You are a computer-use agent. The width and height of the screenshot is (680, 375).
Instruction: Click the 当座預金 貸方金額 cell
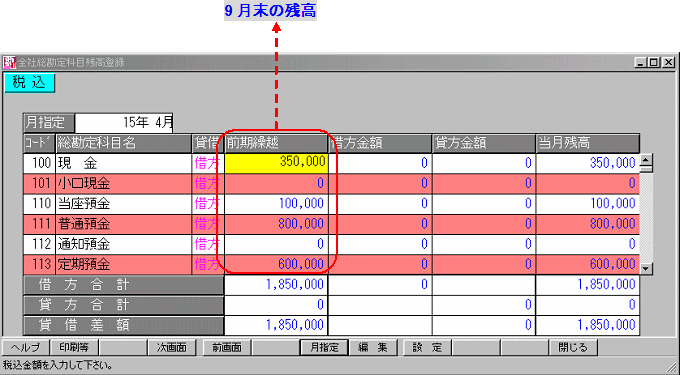(484, 203)
